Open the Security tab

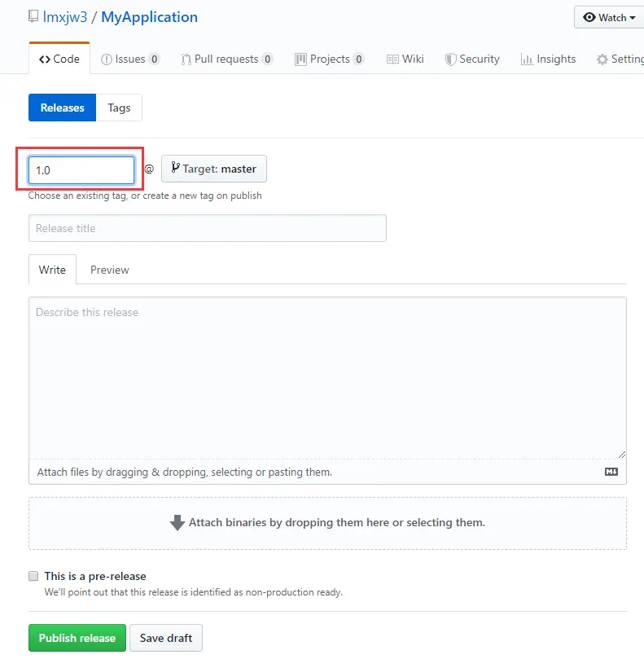(x=472, y=59)
